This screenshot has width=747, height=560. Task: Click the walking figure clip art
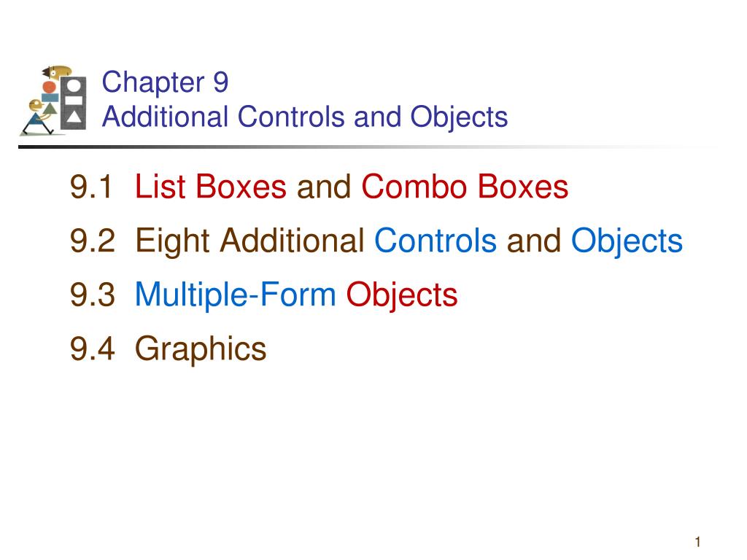coord(39,116)
